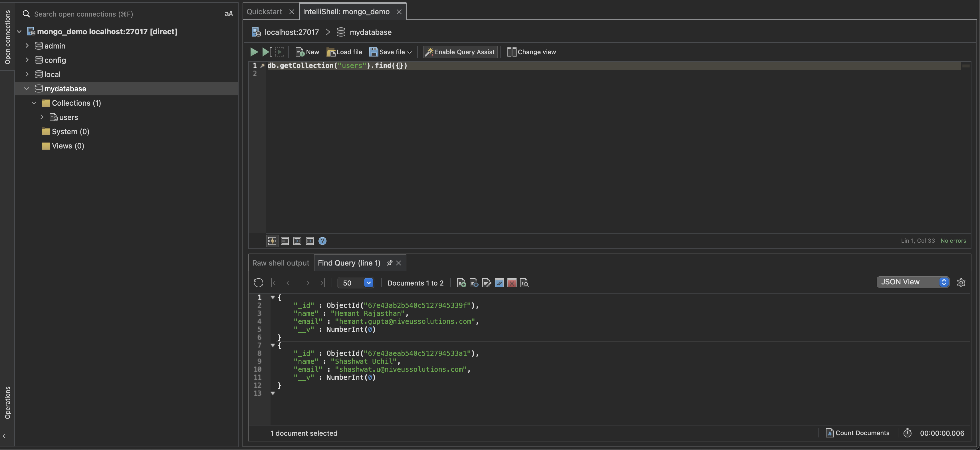
Task: Click Save file in the shell toolbar
Action: click(387, 52)
